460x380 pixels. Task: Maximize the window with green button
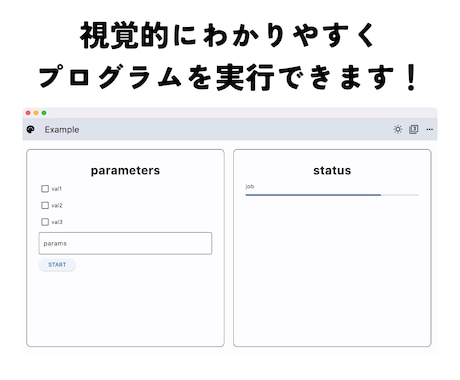tap(44, 113)
